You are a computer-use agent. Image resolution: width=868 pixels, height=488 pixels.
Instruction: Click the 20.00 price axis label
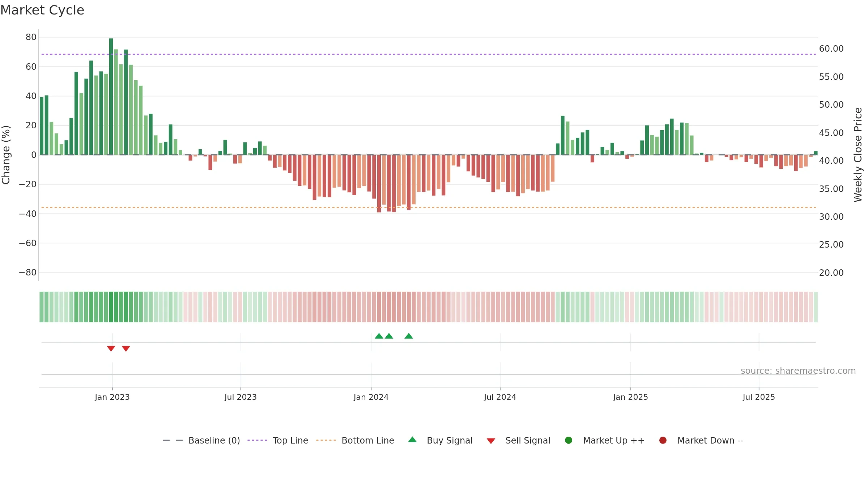pos(831,273)
